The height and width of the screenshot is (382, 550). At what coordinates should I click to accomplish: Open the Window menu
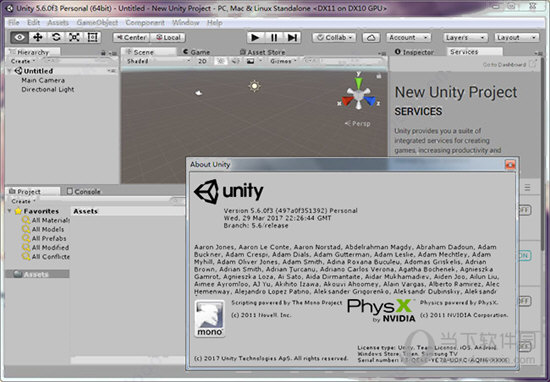pyautogui.click(x=186, y=23)
